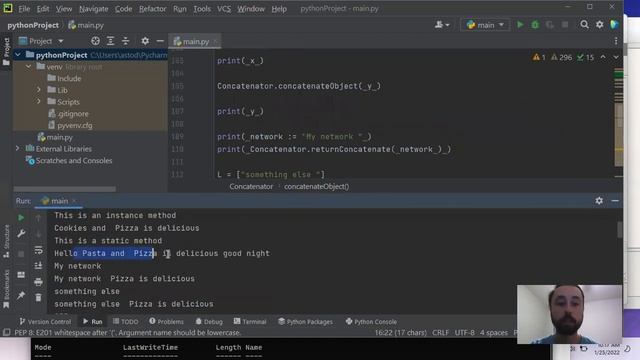Open the Problems tool window
This screenshot has width=640, height=360.
[166, 322]
